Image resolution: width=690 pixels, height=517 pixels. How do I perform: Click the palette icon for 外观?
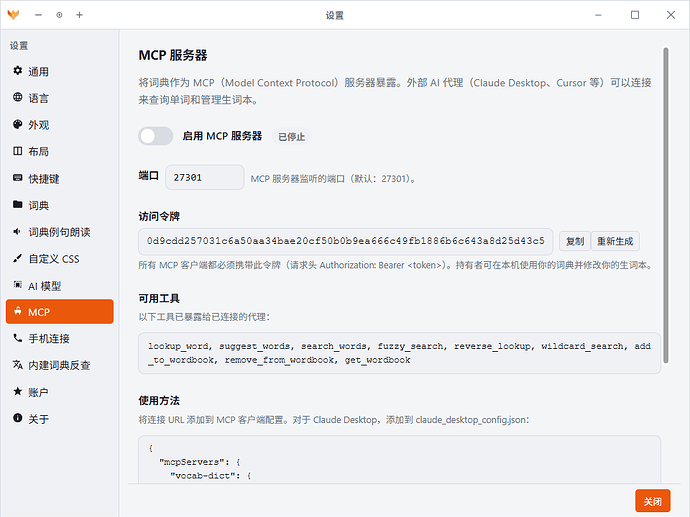tap(18, 124)
